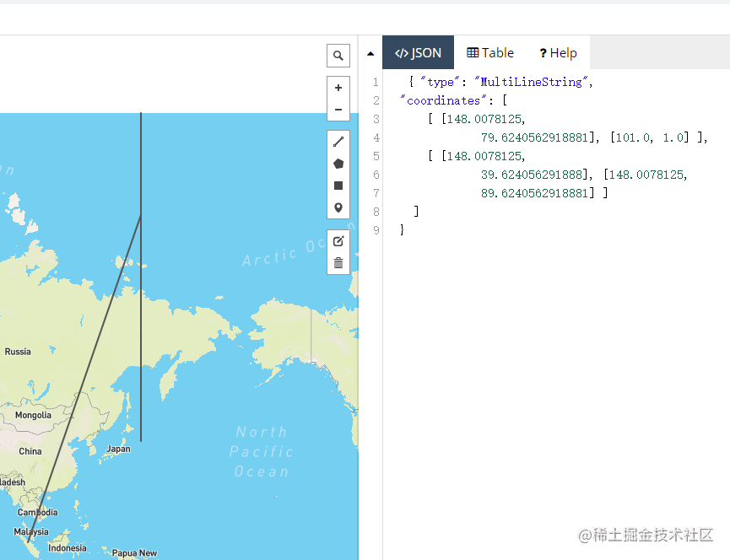Select the marker placement tool

point(338,207)
